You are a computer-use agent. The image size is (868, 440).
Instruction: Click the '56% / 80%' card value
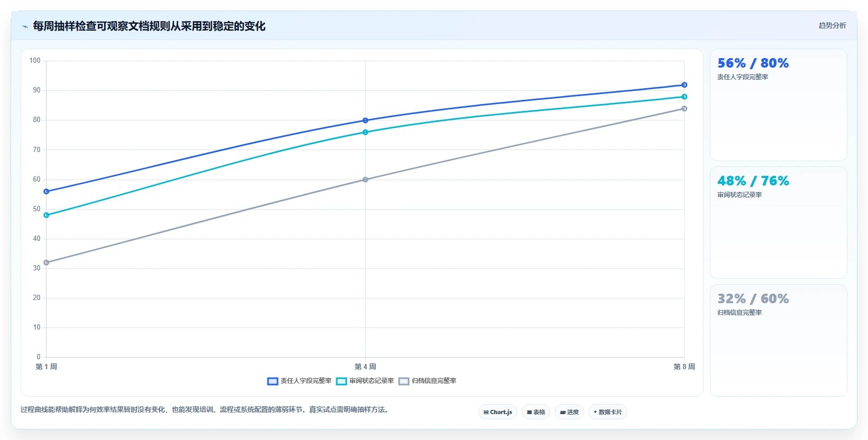tap(753, 63)
